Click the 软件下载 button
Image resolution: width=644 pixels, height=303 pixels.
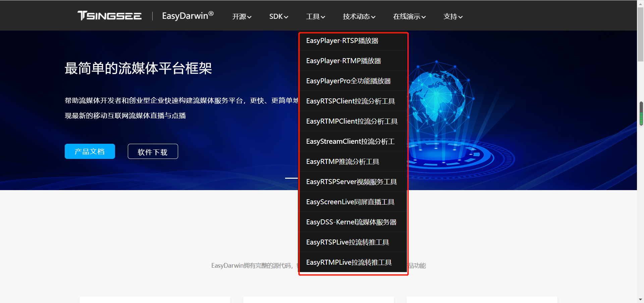point(153,151)
